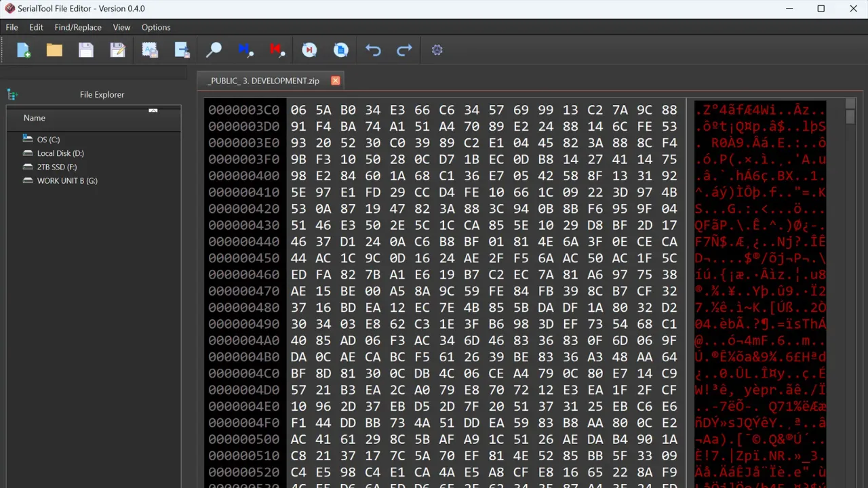Click offset 000000400 in address column

(244, 176)
